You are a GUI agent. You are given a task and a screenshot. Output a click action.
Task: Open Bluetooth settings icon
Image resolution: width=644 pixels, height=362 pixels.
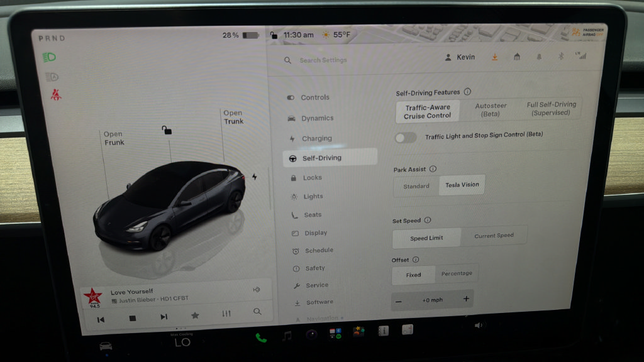tap(560, 56)
